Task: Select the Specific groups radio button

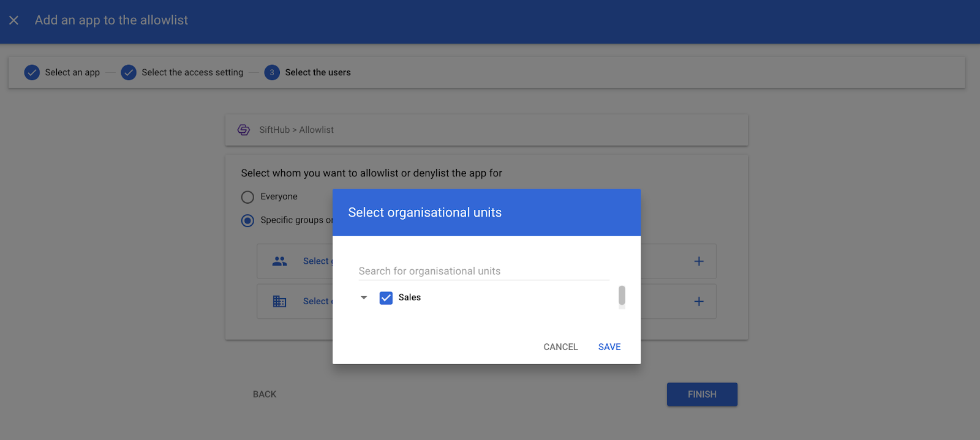Action: [247, 220]
